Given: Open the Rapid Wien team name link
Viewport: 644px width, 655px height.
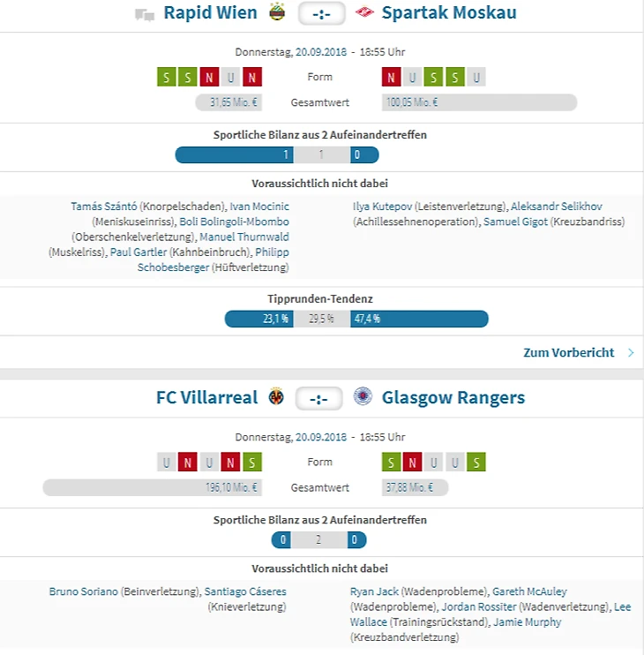Looking at the screenshot, I should [210, 12].
